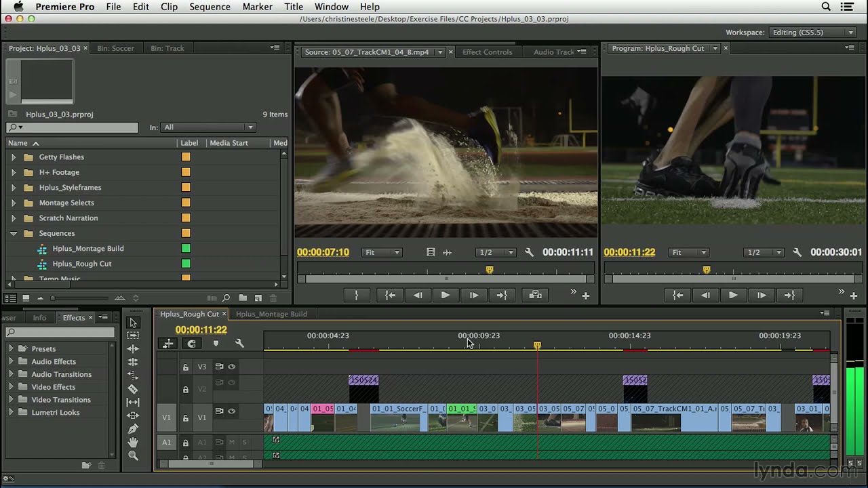Select the Ripple Edit tool
The width and height of the screenshot is (868, 488).
pyautogui.click(x=133, y=349)
